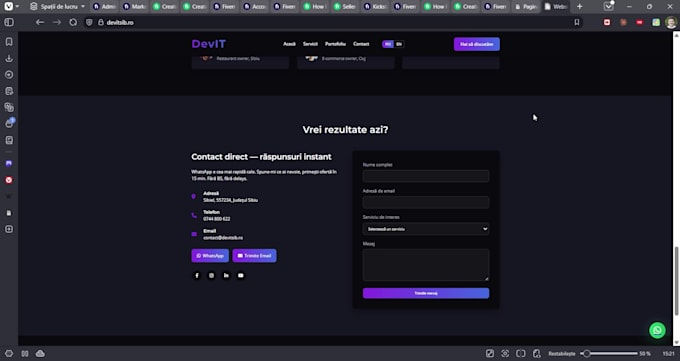Focus the Nume complet input field
This screenshot has height=361, width=680.
click(426, 176)
